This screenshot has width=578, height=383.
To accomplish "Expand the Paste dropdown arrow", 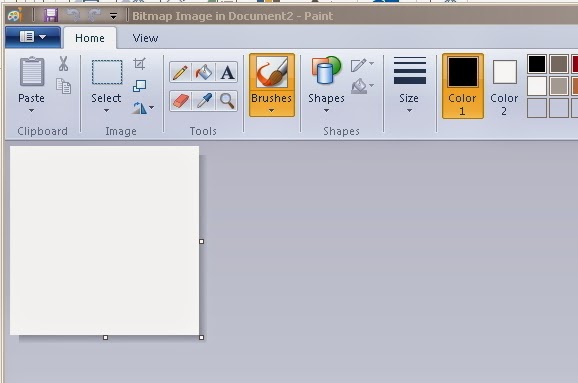I will [31, 110].
